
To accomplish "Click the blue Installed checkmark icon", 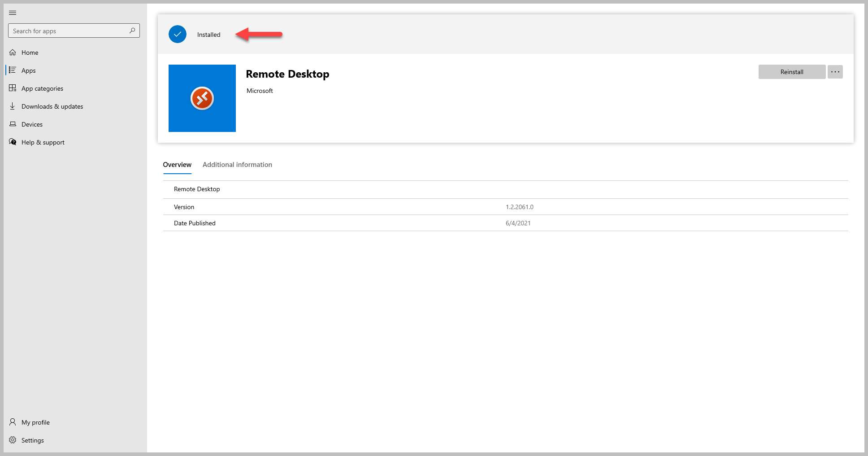I will click(x=178, y=34).
